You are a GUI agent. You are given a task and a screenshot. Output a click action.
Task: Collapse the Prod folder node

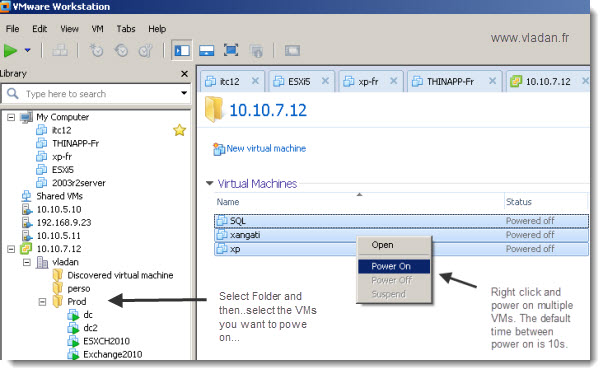click(42, 302)
